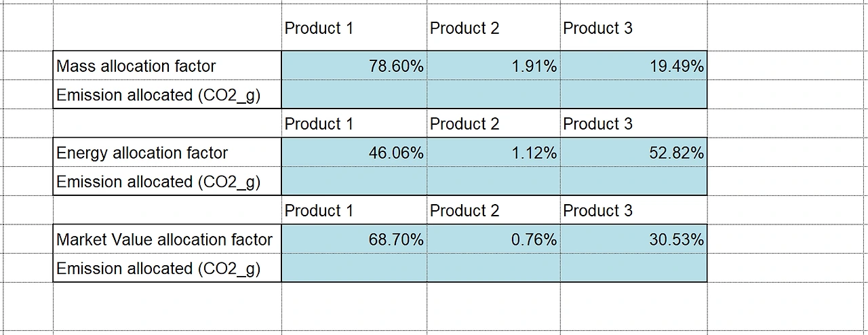Click the blank emission cell under 46.06%
This screenshot has width=868, height=335.
tap(354, 182)
